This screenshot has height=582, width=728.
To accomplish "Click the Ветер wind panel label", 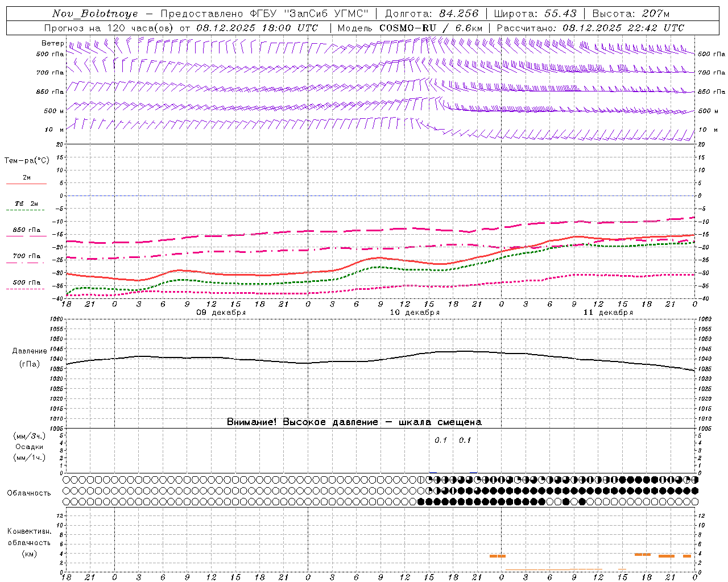I will point(52,43).
